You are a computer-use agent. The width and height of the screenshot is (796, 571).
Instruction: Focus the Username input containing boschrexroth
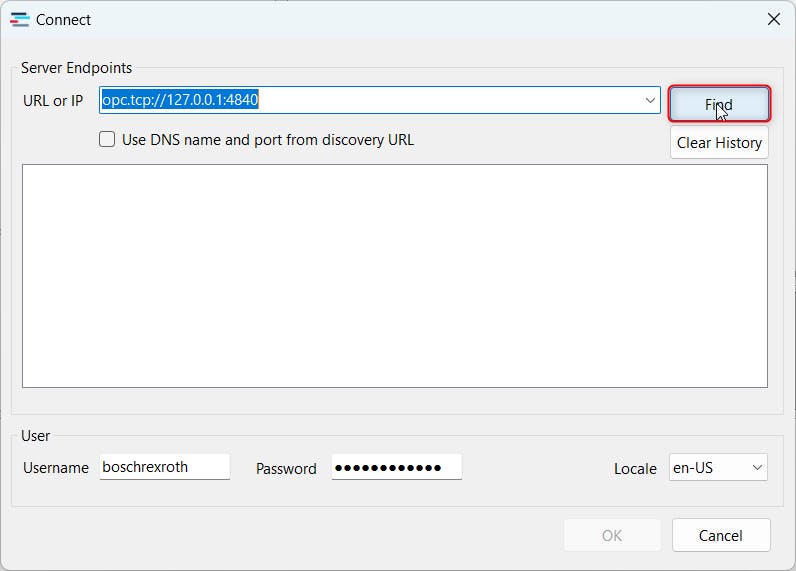click(165, 467)
